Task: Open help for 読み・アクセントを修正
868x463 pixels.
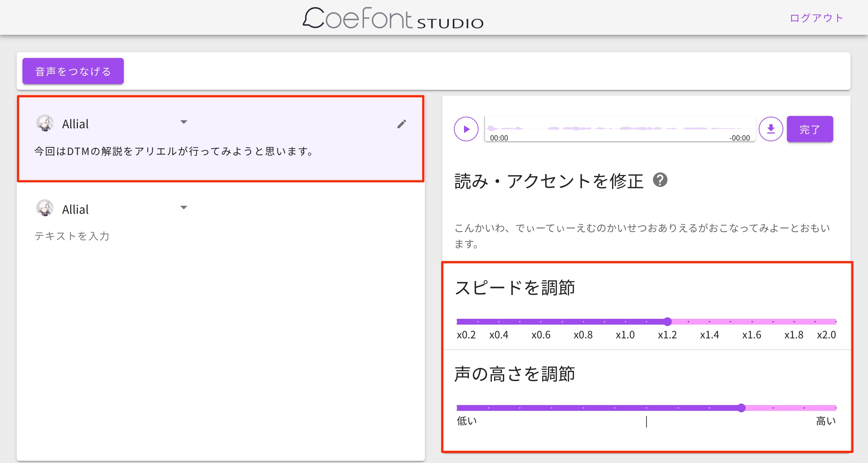Action: pyautogui.click(x=660, y=180)
